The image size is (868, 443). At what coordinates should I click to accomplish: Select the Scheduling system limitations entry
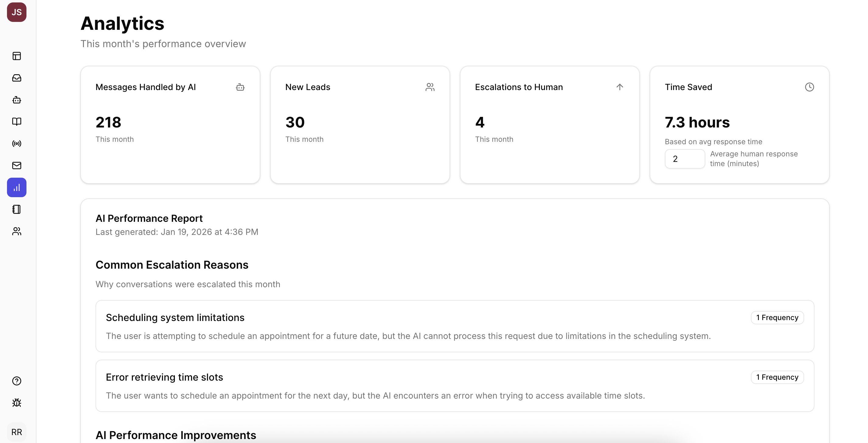pos(455,326)
